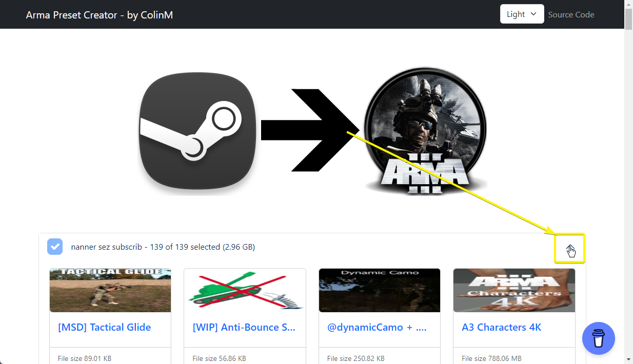
Task: Click the 'File size 250.82 KB' text
Action: [356, 358]
